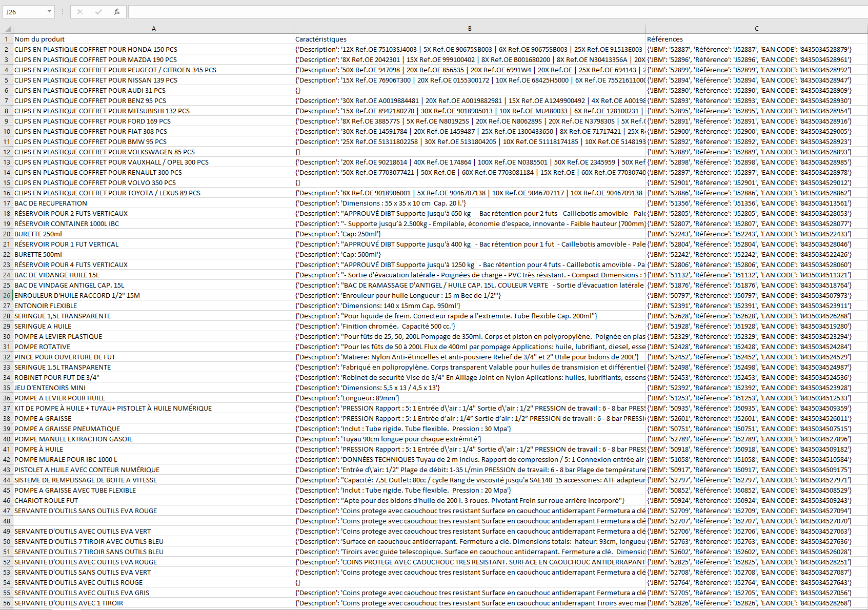Click the 'Caractéristiques' header cell
This screenshot has height=610, width=868.
470,39
